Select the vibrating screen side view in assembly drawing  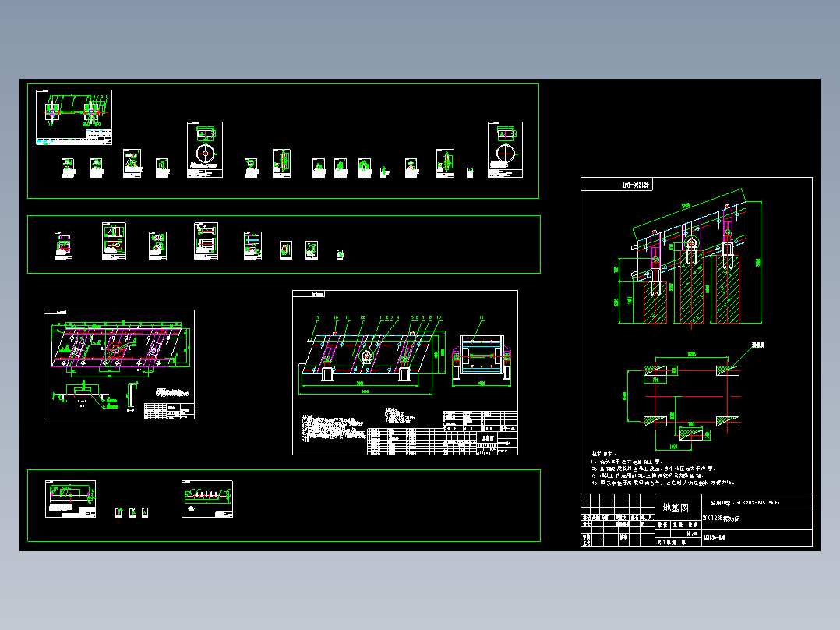click(x=372, y=356)
